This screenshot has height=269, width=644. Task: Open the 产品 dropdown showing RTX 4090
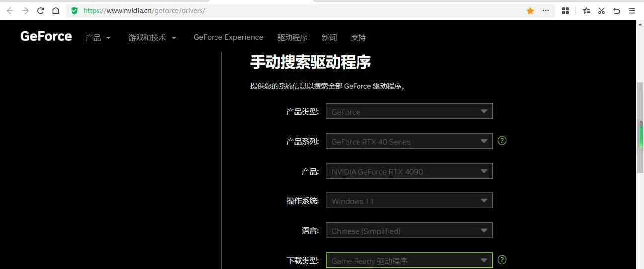coord(409,171)
